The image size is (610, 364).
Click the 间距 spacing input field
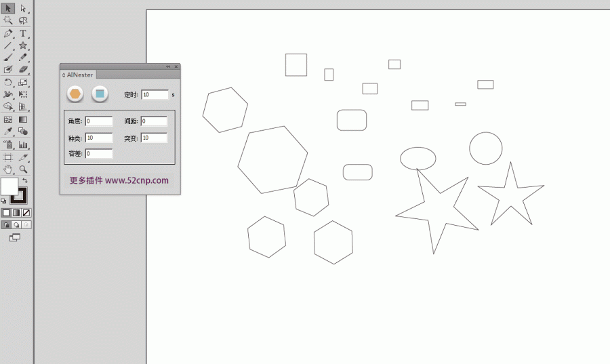[154, 121]
